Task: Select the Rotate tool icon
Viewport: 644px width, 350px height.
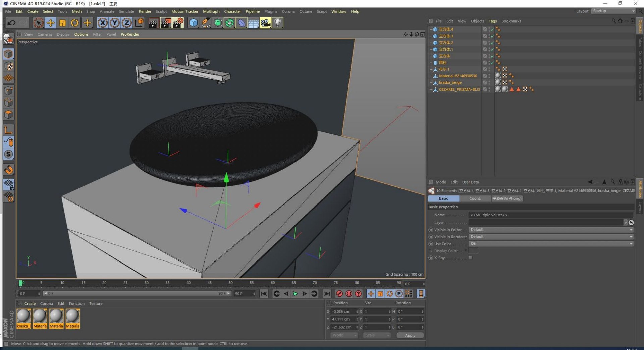Action: 75,23
